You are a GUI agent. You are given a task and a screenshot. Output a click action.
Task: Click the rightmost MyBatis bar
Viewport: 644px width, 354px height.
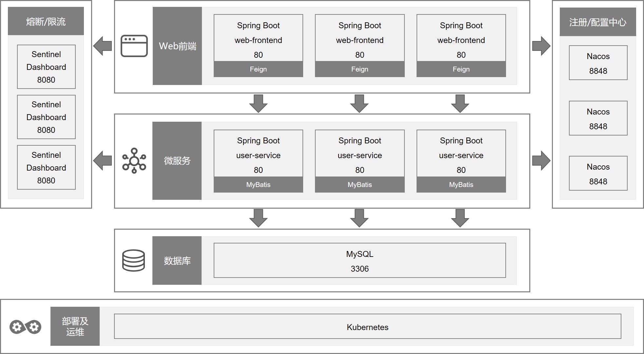(461, 185)
